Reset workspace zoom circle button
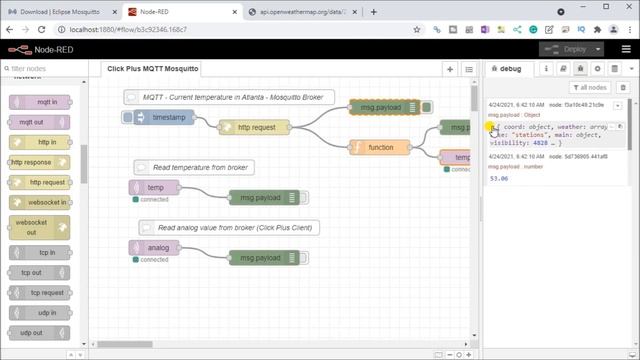Screen dimensions: 640x360 point(459,355)
